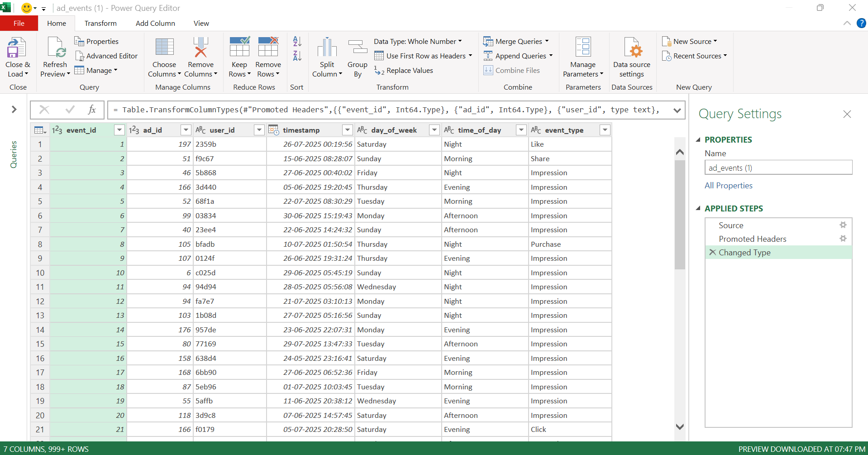Delete the Changed Type step
This screenshot has height=455, width=868.
(712, 252)
